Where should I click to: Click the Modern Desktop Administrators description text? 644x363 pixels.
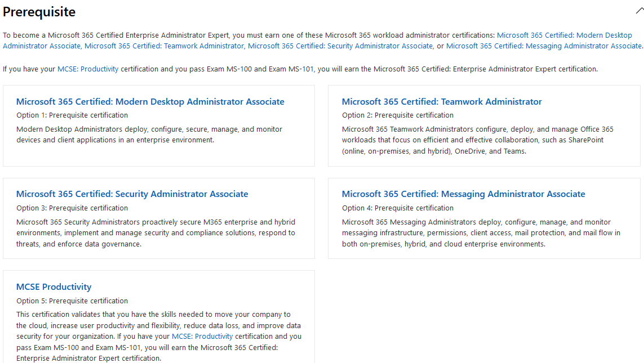(149, 135)
